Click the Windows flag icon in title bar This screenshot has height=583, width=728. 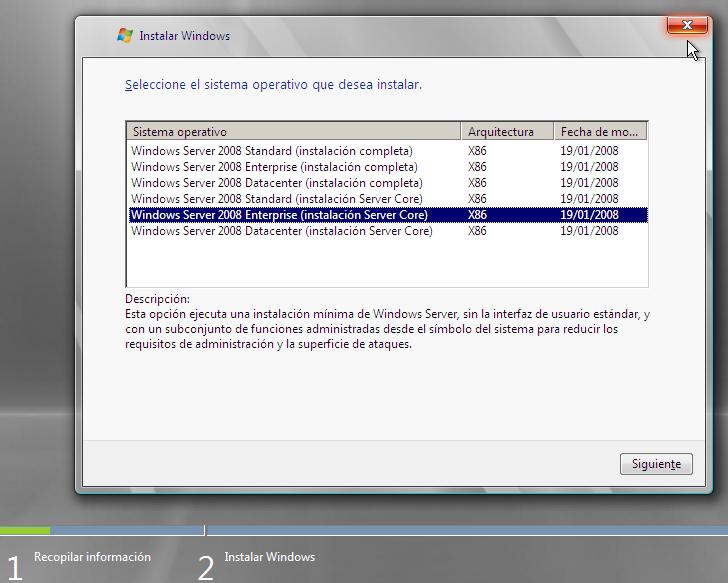[x=125, y=36]
